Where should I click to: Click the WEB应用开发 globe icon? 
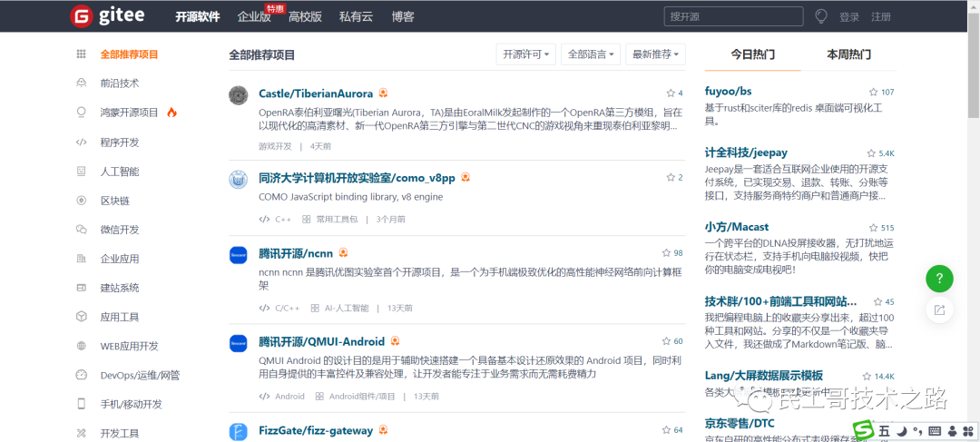coord(82,346)
